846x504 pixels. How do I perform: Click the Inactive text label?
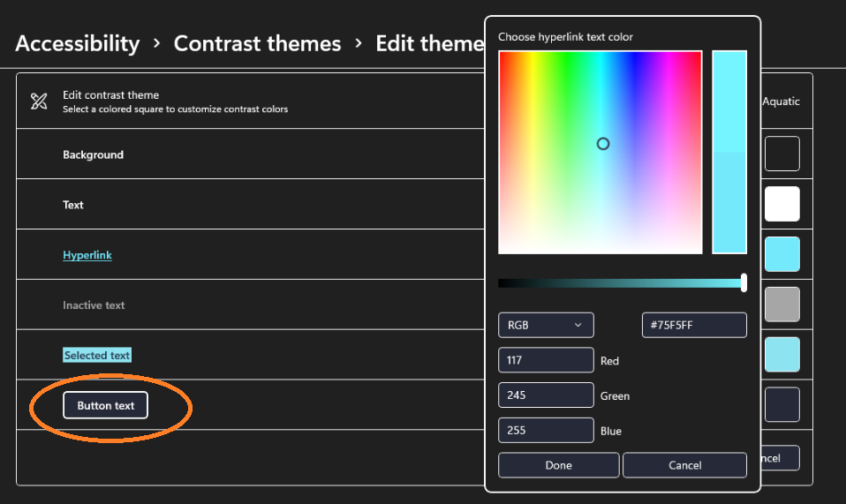click(x=94, y=305)
